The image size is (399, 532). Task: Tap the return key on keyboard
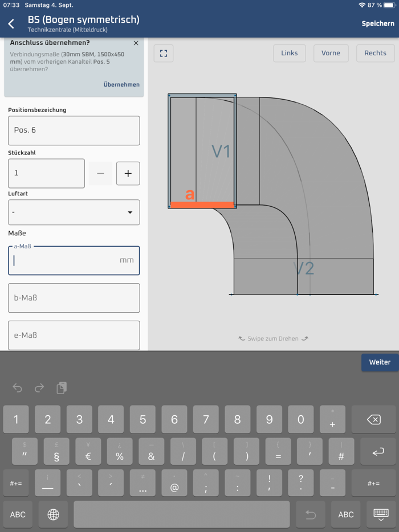[x=378, y=452]
